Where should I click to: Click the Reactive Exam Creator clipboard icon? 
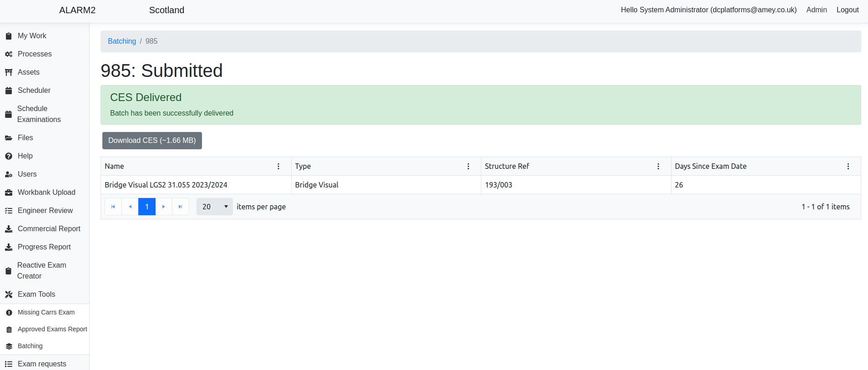[x=8, y=271]
